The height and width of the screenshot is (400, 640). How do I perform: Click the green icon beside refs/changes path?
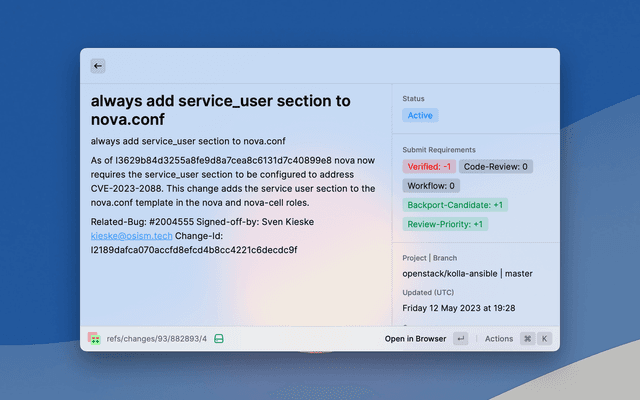click(x=219, y=339)
